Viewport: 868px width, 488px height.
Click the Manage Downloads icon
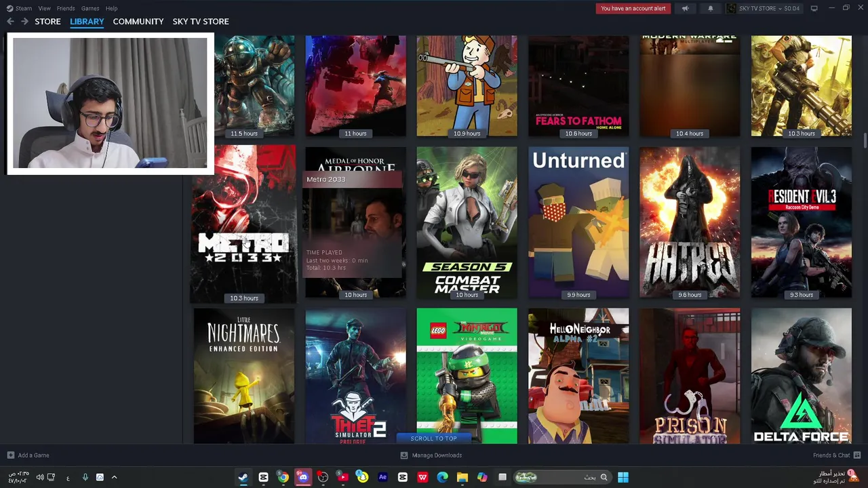coord(404,455)
